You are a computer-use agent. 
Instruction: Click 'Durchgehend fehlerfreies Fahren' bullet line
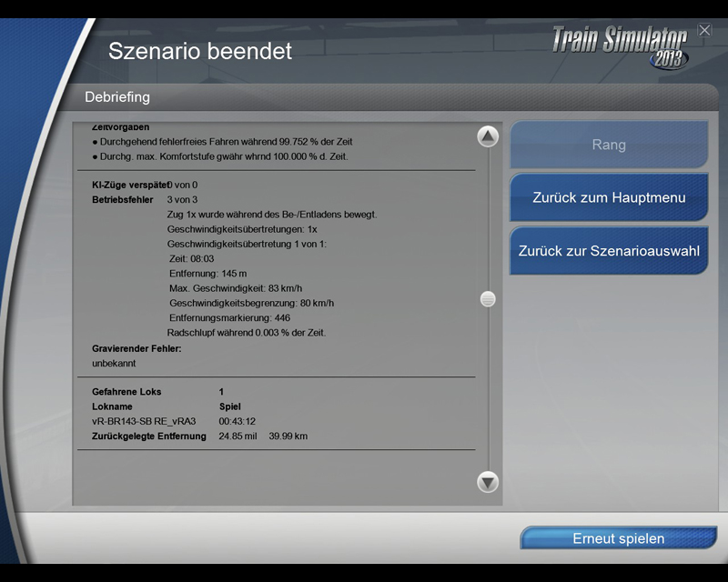coord(222,142)
